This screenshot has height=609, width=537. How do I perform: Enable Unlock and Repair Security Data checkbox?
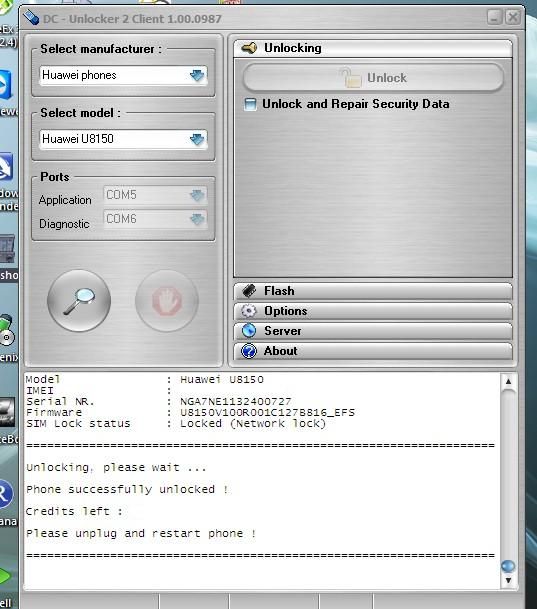pos(250,104)
